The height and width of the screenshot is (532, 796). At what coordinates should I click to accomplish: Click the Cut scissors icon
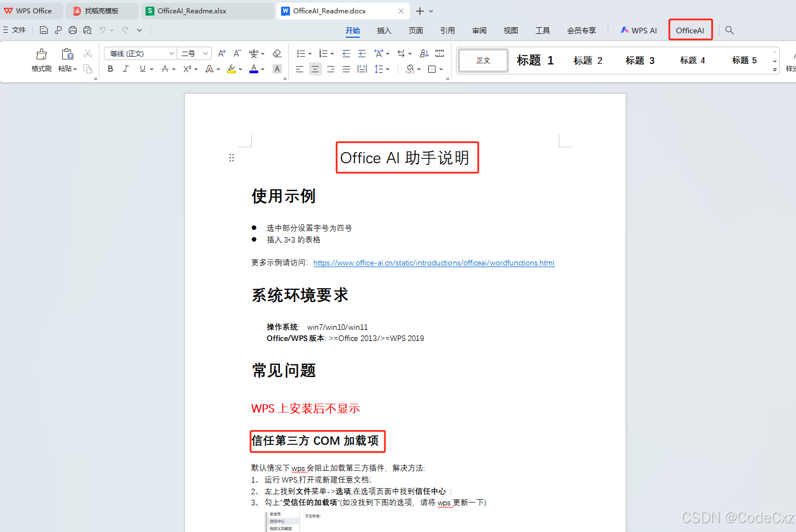(88, 54)
